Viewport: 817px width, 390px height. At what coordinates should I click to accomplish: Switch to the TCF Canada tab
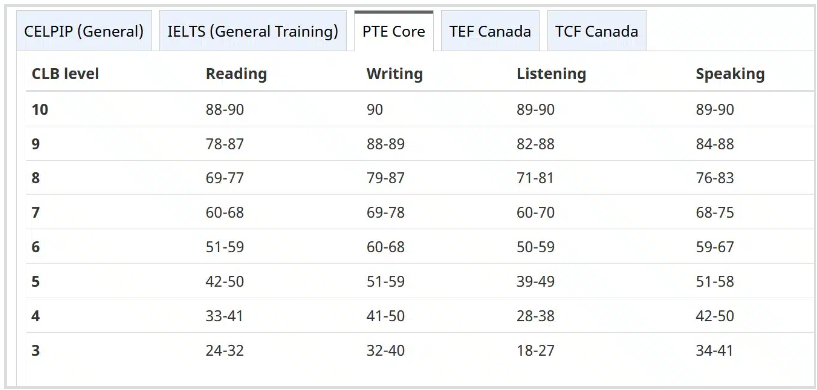point(597,31)
